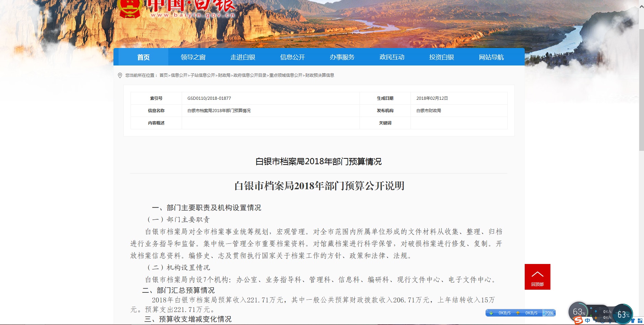Open the 政民互动 navigation item
The image size is (644, 325).
pyautogui.click(x=392, y=57)
